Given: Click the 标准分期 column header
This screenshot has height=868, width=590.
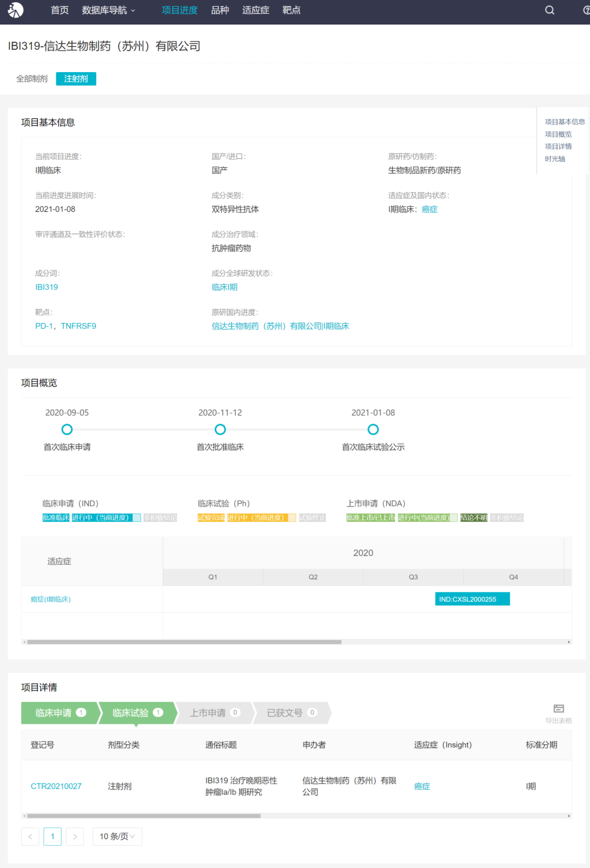Looking at the screenshot, I should pyautogui.click(x=541, y=745).
